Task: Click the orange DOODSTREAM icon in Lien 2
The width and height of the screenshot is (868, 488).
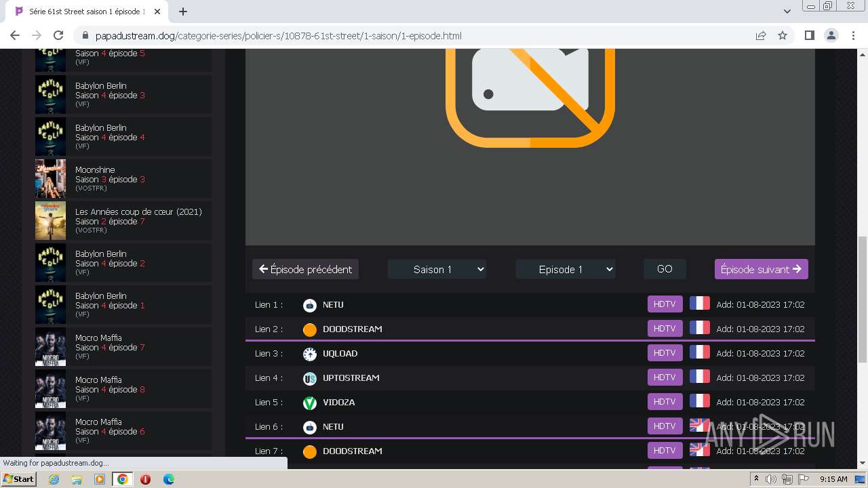Action: point(310,329)
